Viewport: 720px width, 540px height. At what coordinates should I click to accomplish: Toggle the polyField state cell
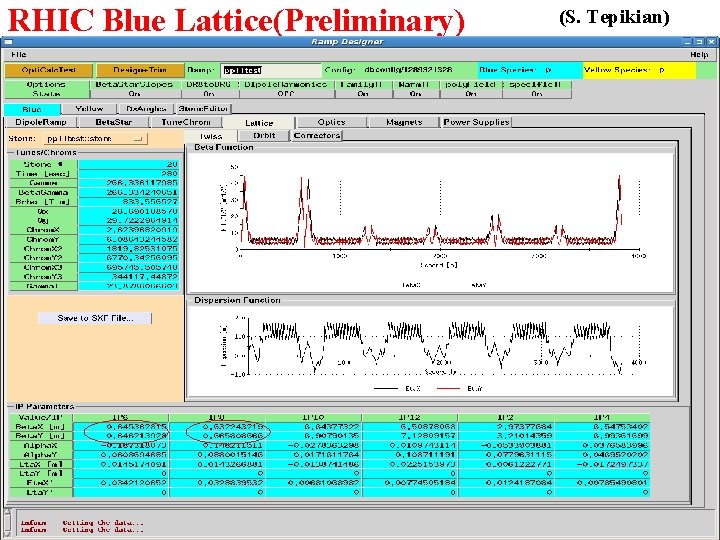(x=471, y=94)
